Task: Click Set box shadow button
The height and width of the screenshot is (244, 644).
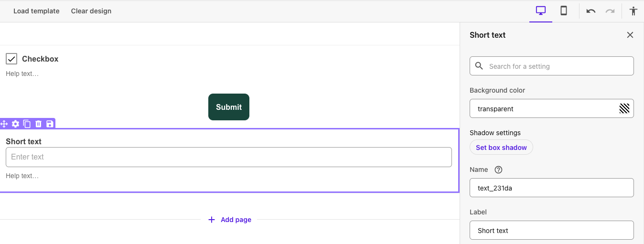Action: 501,147
